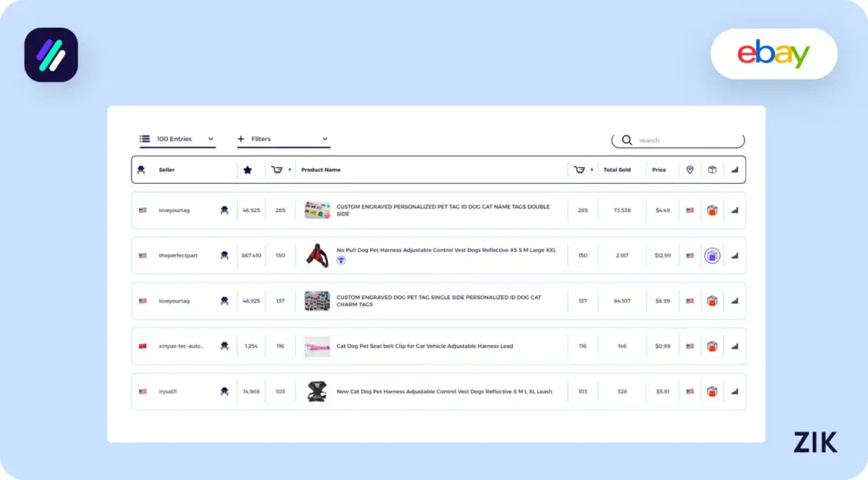868x480 pixels.
Task: Click the spy icon for irysa01
Action: point(224,392)
